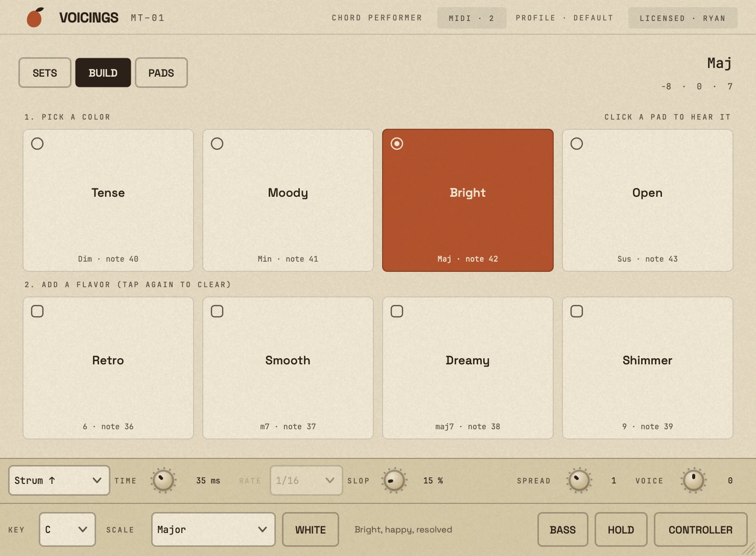Switch to the PADS tab
Viewport: 756px width, 556px height.
pyautogui.click(x=161, y=73)
